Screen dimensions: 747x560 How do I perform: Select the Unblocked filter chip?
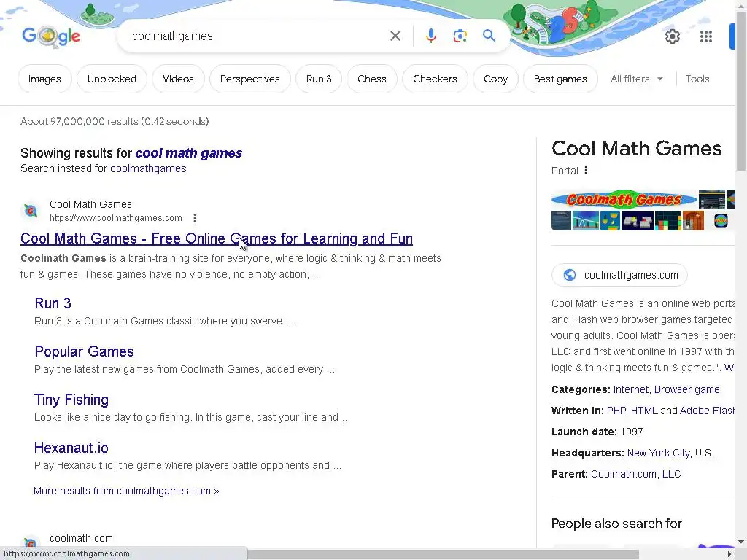(x=112, y=79)
